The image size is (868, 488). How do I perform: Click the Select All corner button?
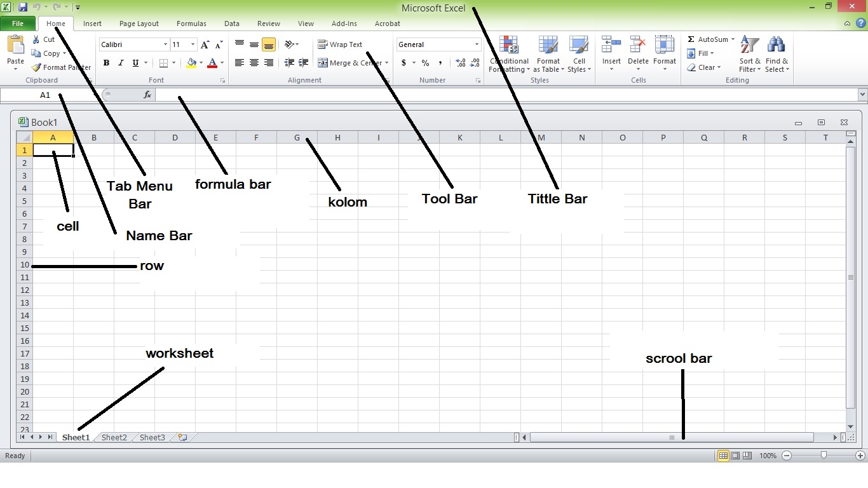pyautogui.click(x=24, y=137)
